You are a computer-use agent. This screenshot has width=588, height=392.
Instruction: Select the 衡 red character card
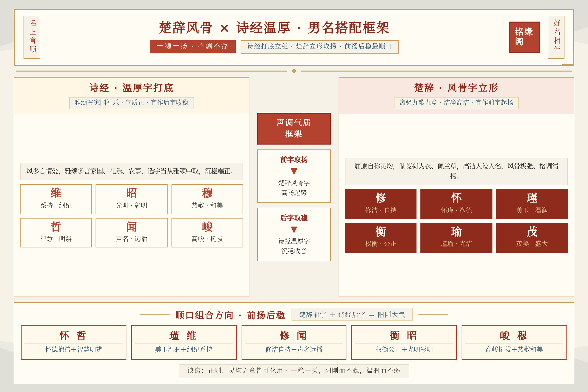[380, 238]
